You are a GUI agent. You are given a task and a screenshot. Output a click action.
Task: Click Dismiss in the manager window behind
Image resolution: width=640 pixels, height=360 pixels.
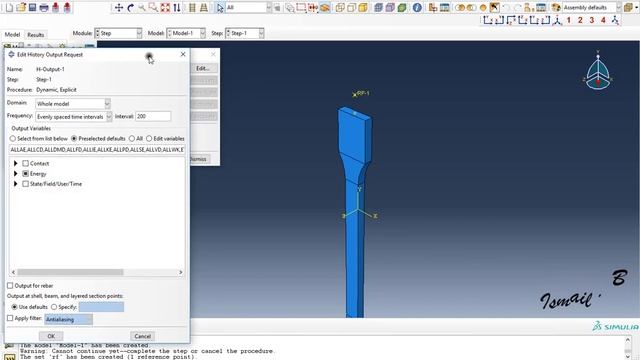pyautogui.click(x=200, y=159)
